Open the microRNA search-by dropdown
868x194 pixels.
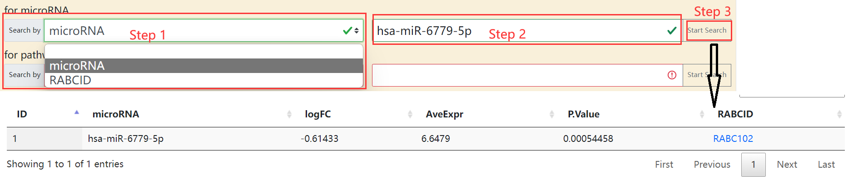click(x=203, y=30)
